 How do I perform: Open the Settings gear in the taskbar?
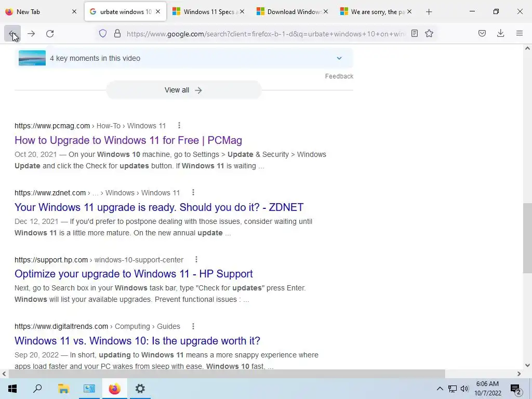[140, 389]
